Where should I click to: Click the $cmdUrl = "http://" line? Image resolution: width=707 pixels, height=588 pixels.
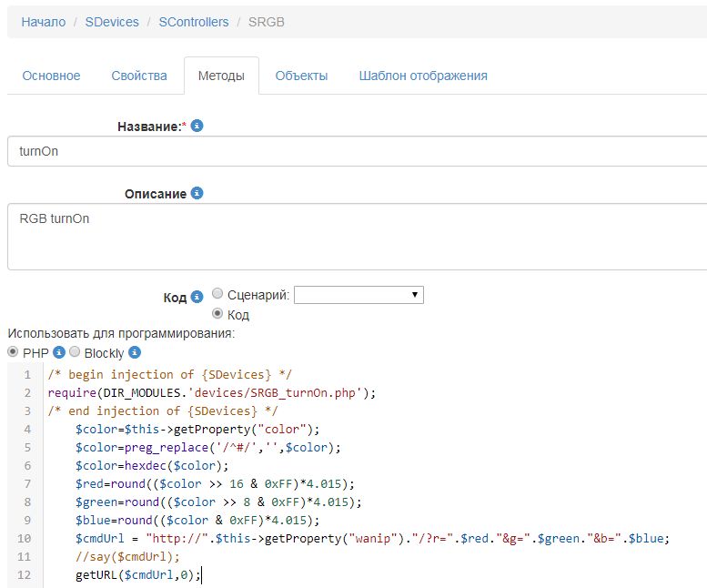click(372, 539)
